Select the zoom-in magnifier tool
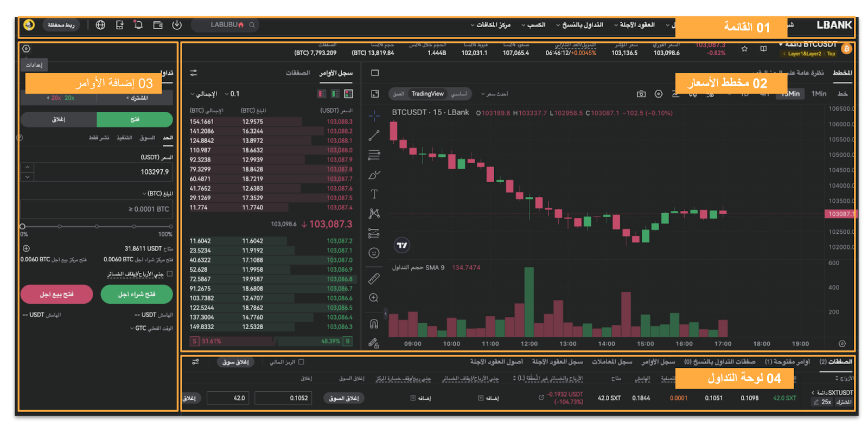The height and width of the screenshot is (422, 868). click(x=374, y=298)
